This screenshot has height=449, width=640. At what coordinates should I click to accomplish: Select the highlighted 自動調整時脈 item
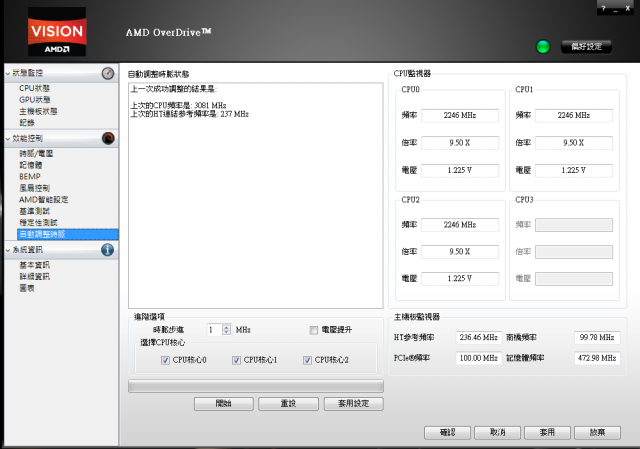coord(68,234)
